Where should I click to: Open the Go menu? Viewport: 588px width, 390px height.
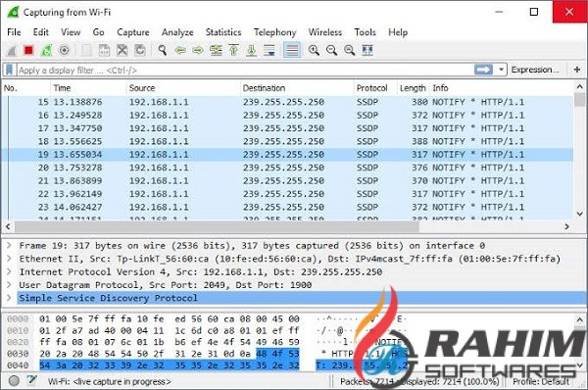pyautogui.click(x=98, y=32)
